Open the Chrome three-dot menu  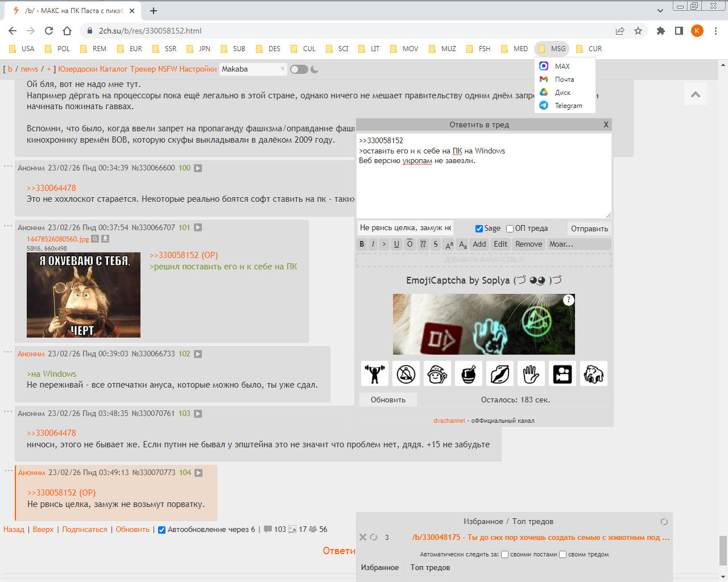715,31
